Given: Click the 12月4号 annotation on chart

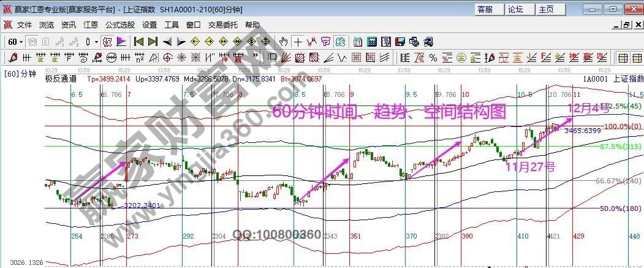Looking at the screenshot, I should coord(589,108).
